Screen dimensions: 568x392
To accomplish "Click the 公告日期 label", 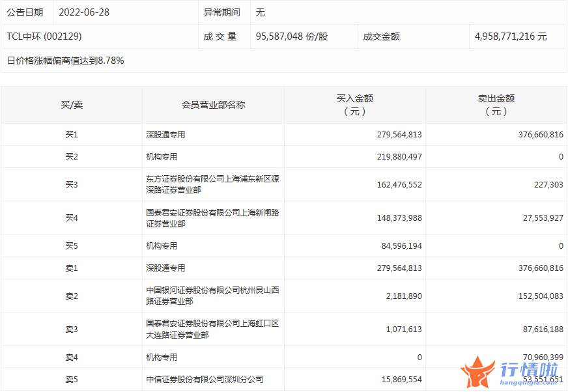I will 25,12.
